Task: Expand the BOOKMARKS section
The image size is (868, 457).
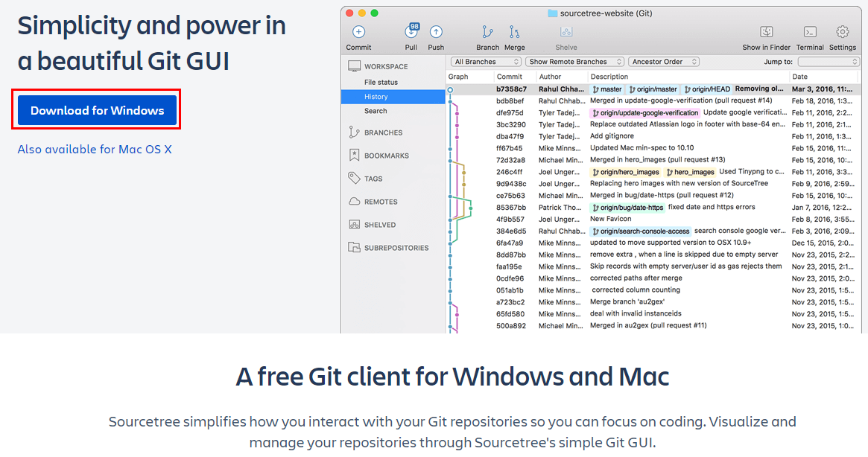Action: point(387,156)
